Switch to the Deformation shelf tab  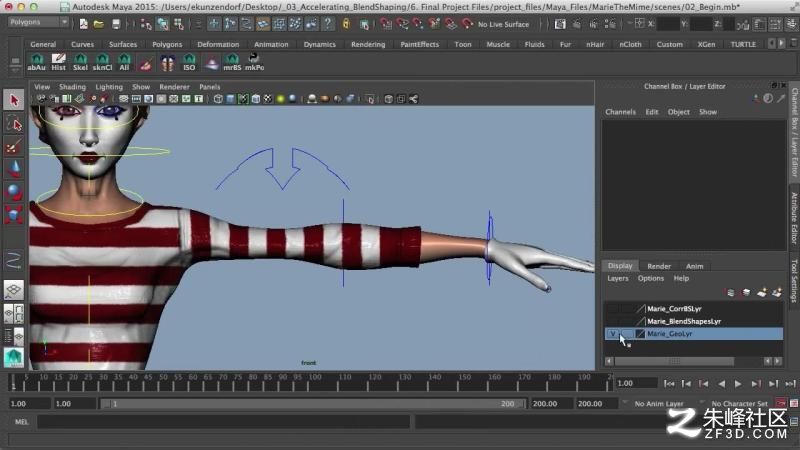click(218, 44)
